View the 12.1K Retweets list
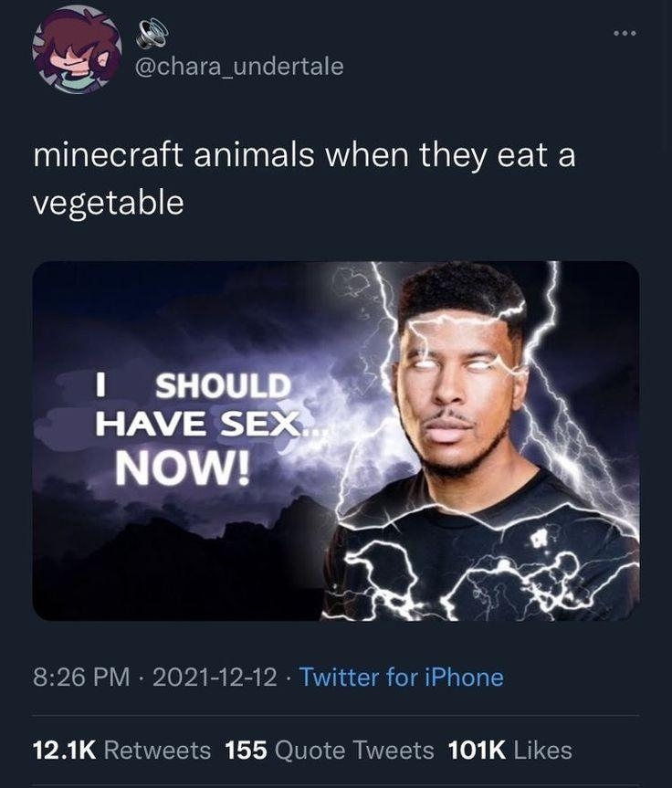 pyautogui.click(x=121, y=751)
